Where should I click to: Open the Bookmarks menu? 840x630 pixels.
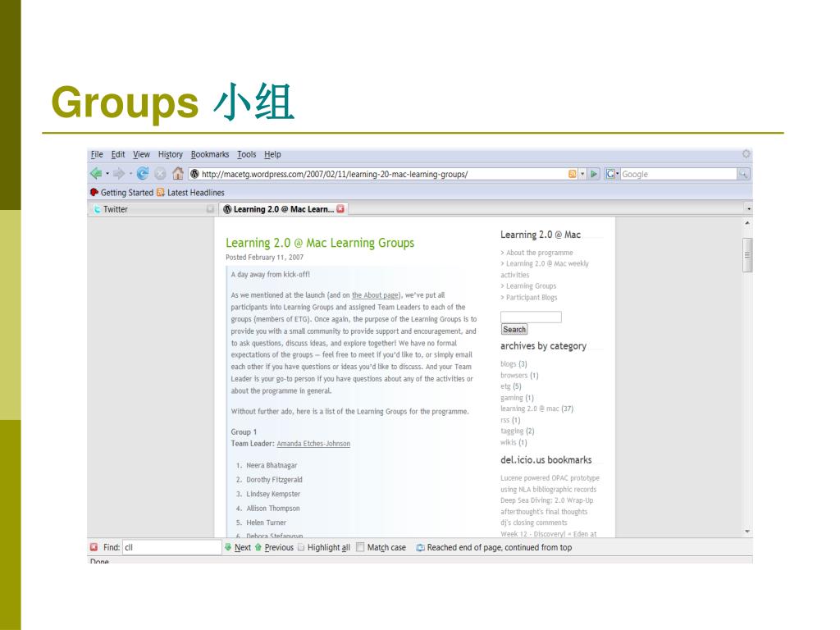210,154
